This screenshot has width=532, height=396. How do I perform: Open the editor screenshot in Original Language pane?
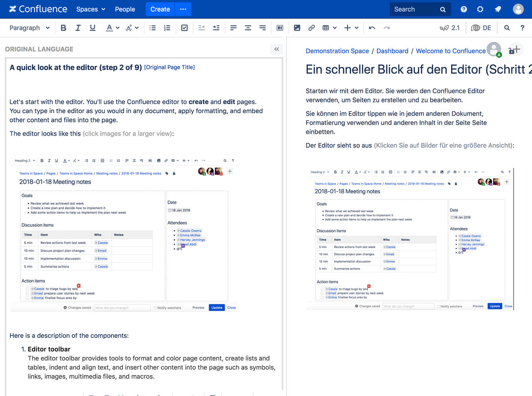click(123, 234)
